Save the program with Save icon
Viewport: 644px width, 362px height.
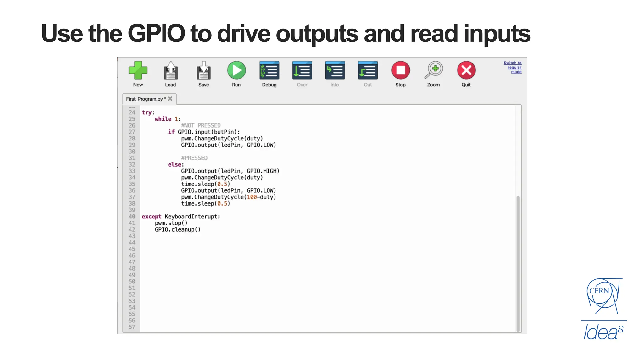[x=203, y=70]
